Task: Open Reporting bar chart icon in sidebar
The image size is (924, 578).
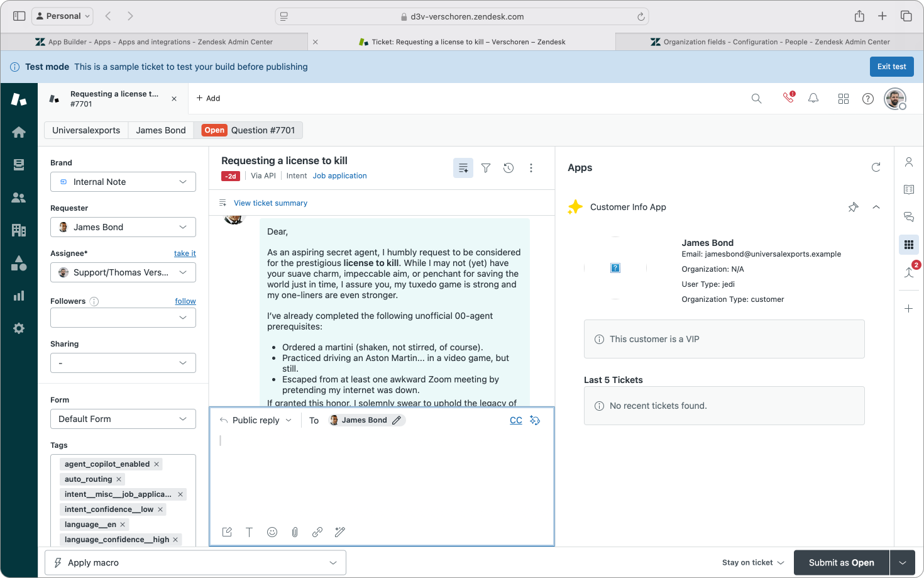Action: (x=19, y=296)
